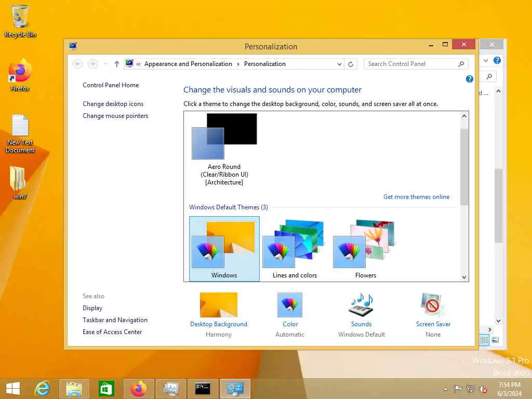Click the Control Panel taskbar button
The image size is (532, 399).
(235, 389)
